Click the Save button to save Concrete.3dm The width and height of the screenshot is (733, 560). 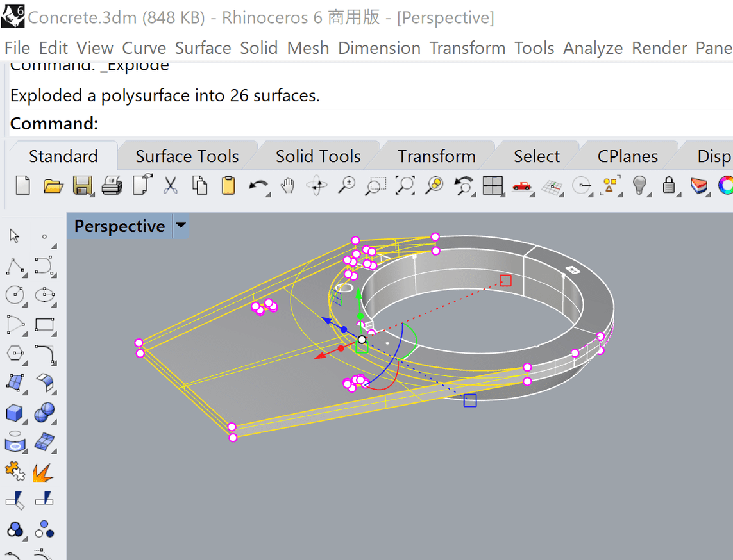point(83,186)
